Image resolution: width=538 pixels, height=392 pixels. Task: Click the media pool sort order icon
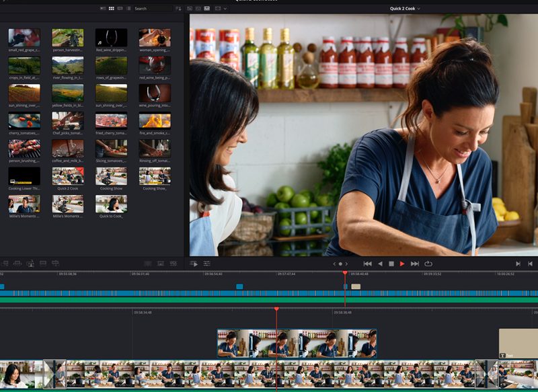pyautogui.click(x=178, y=9)
